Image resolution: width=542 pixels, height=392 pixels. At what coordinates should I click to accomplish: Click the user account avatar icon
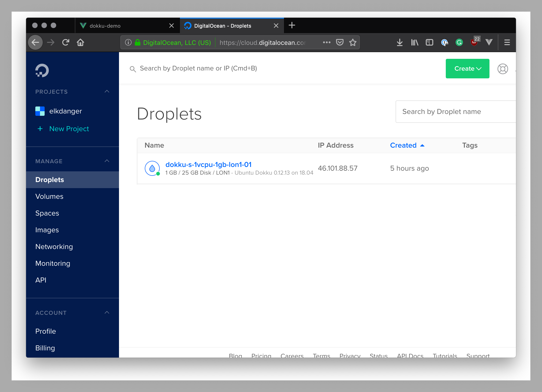pyautogui.click(x=502, y=68)
